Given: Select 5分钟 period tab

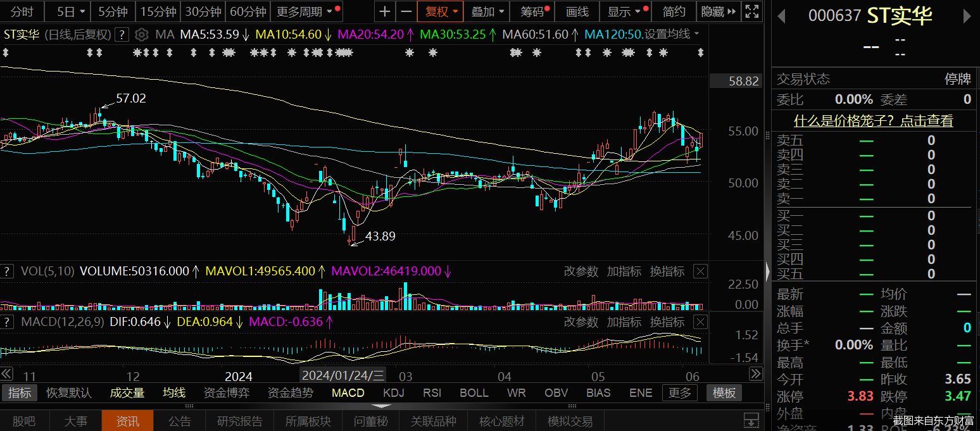Looking at the screenshot, I should coord(113,11).
